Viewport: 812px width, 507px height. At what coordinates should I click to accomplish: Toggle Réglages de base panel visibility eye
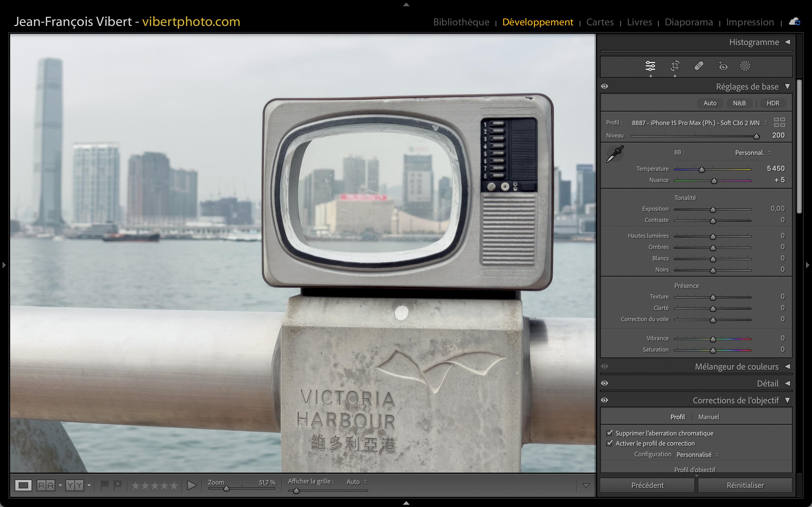[604, 86]
